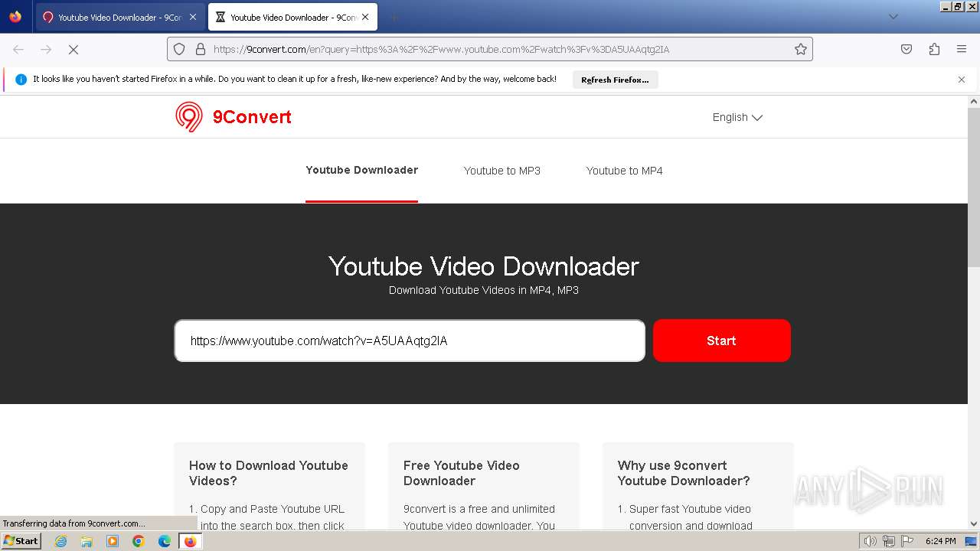Image resolution: width=980 pixels, height=551 pixels.
Task: Click the info icon in notification bar
Action: [x=21, y=80]
